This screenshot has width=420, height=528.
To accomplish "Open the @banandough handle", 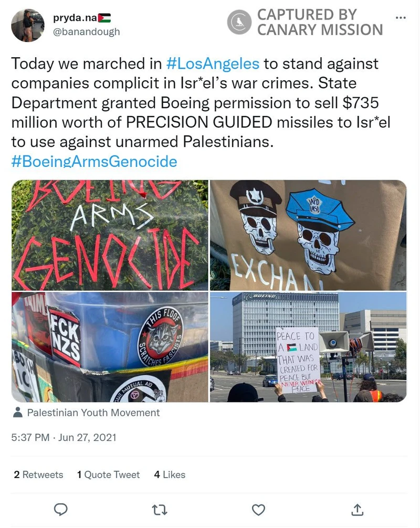I will 87,31.
